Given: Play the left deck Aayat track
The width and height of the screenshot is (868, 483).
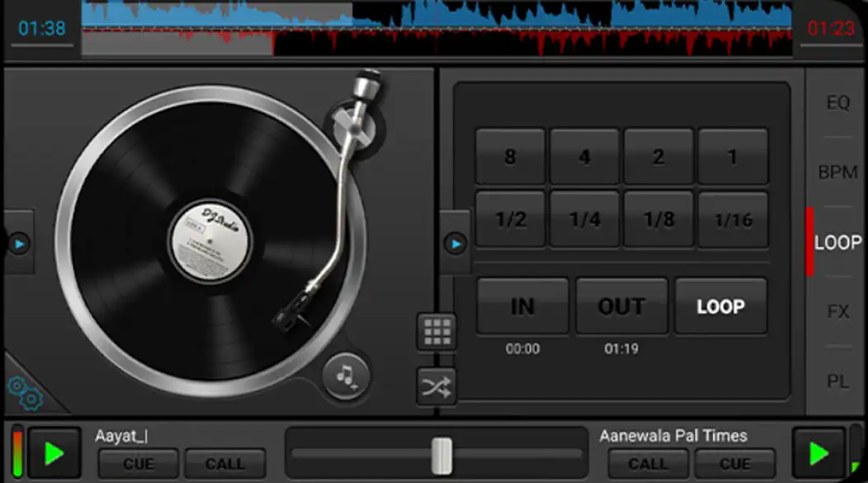Looking at the screenshot, I should (x=54, y=453).
